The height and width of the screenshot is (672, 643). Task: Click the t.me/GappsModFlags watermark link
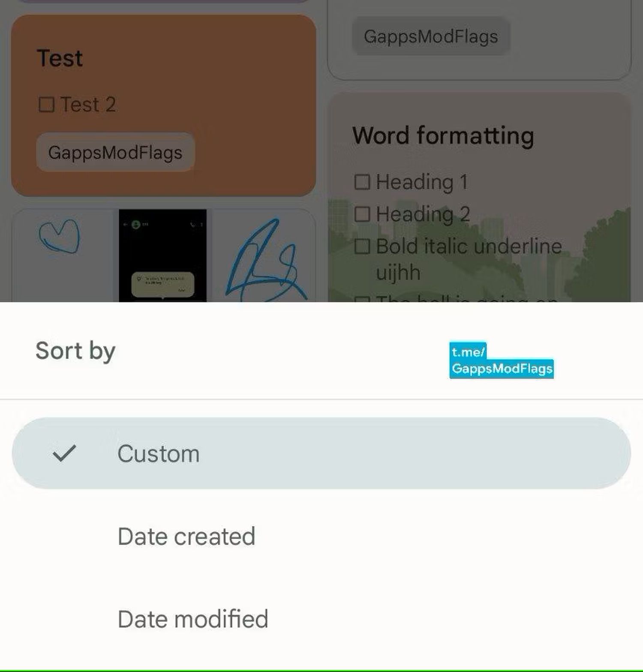(501, 360)
